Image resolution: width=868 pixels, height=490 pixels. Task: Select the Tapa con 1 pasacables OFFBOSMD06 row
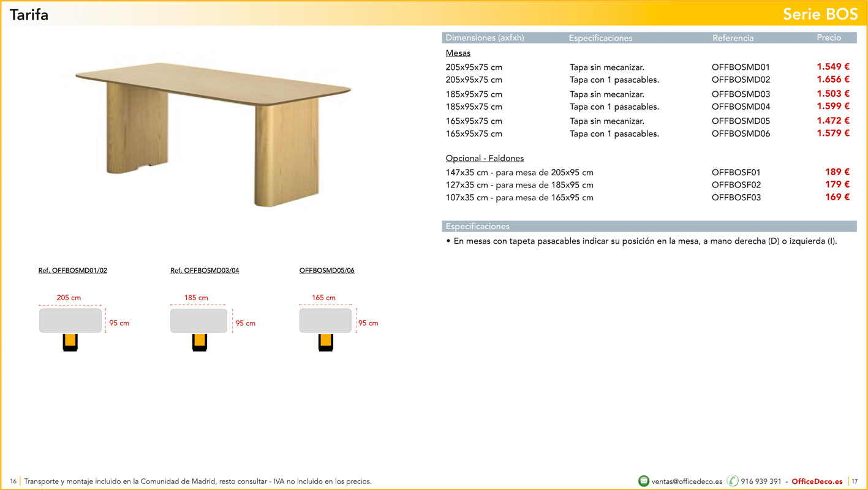(643, 133)
